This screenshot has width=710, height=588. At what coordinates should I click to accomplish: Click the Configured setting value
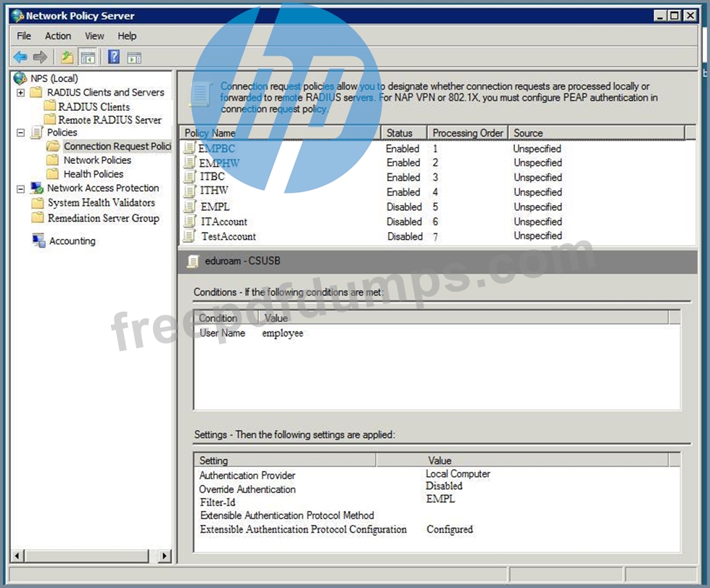pyautogui.click(x=450, y=529)
